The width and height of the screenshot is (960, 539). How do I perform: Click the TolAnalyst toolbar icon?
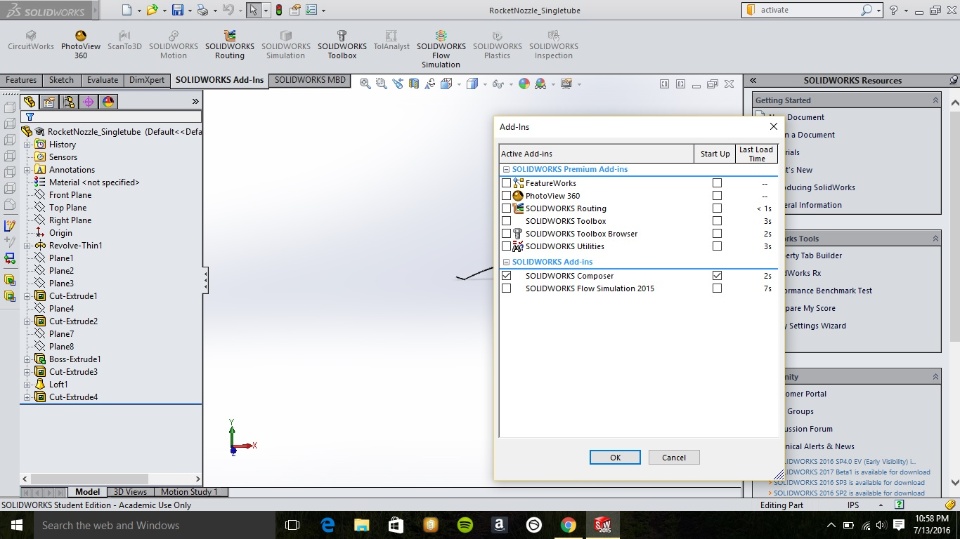click(x=391, y=40)
